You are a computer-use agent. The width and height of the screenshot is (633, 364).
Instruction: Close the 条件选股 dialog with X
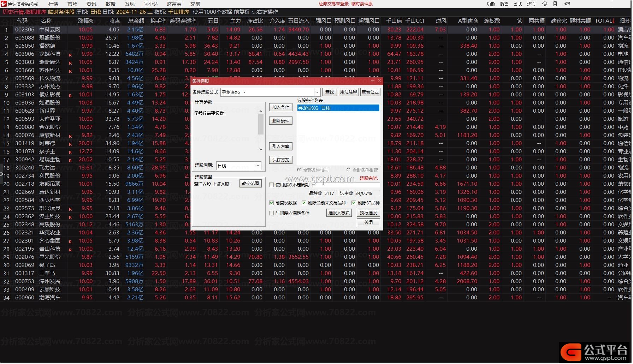tap(379, 81)
